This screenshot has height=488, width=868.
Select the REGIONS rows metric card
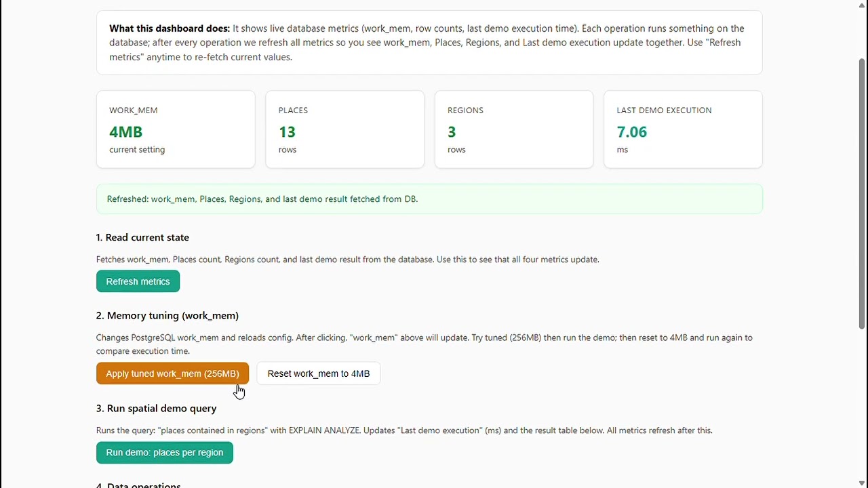(x=514, y=129)
